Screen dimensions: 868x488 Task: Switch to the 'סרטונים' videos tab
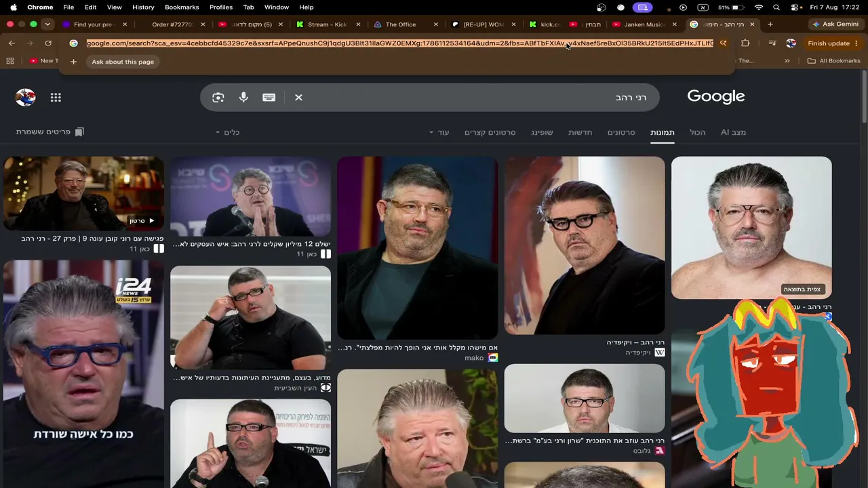click(621, 132)
